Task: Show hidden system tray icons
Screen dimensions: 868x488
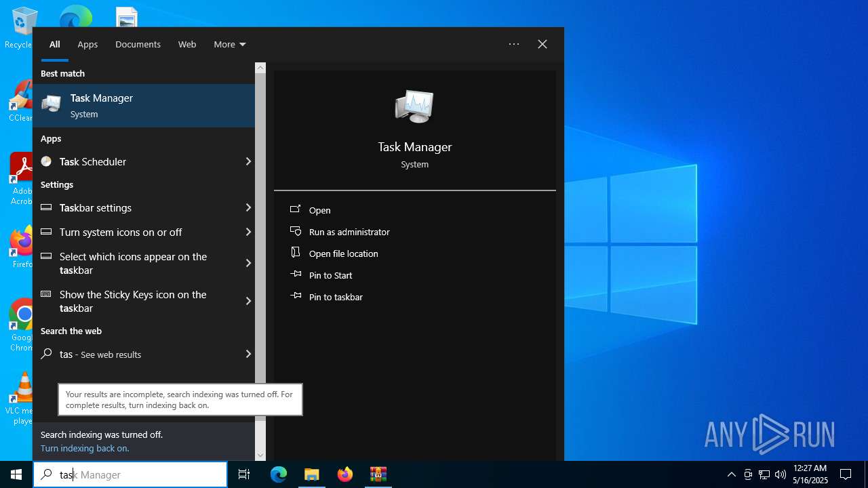Action: tap(731, 474)
